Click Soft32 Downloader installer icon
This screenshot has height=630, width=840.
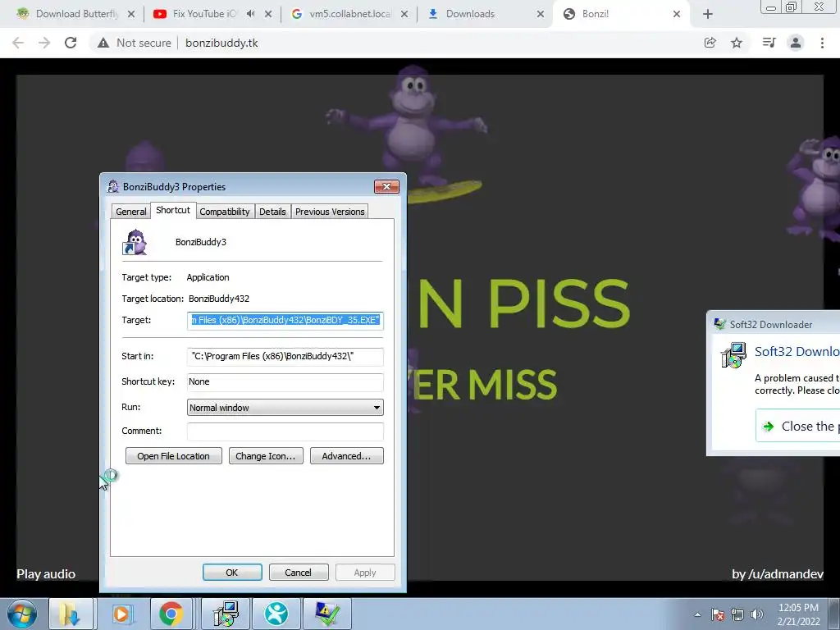point(733,356)
